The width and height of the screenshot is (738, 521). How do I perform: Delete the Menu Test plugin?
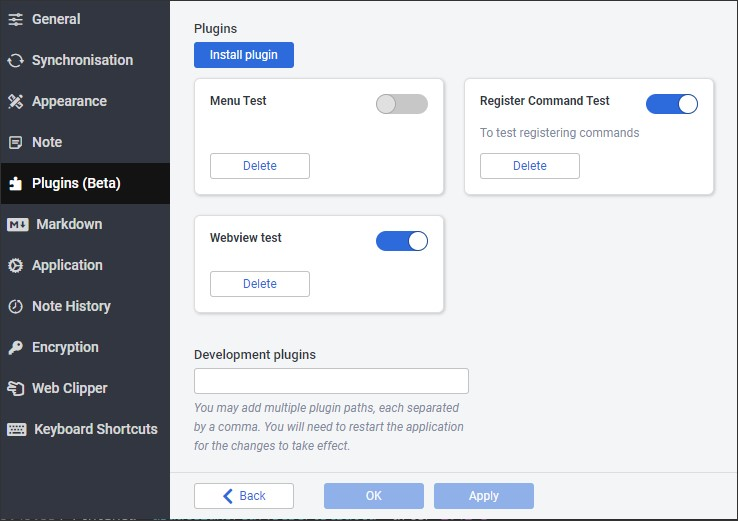[260, 166]
